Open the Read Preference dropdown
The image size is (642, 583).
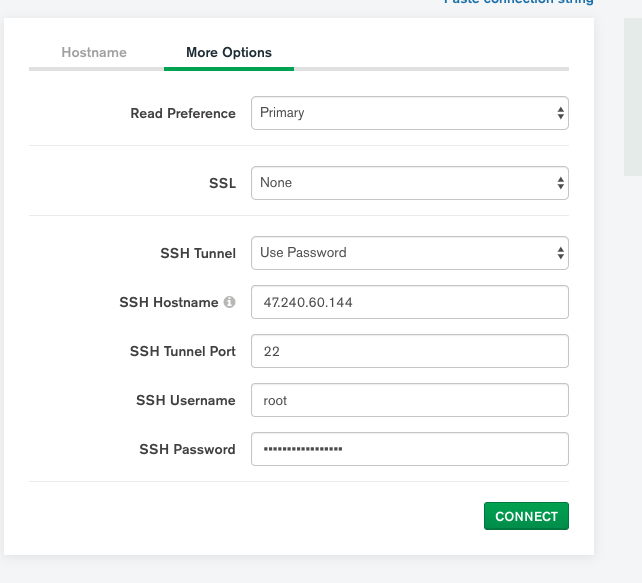click(409, 113)
